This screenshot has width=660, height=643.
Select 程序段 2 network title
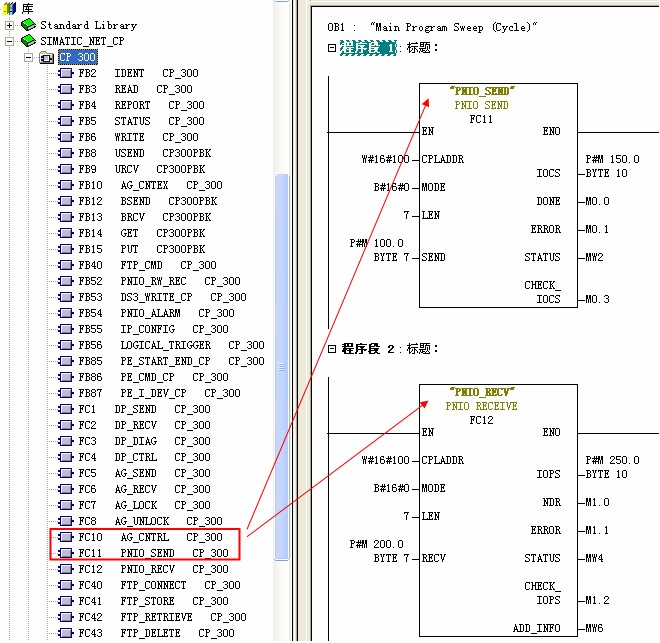click(368, 349)
